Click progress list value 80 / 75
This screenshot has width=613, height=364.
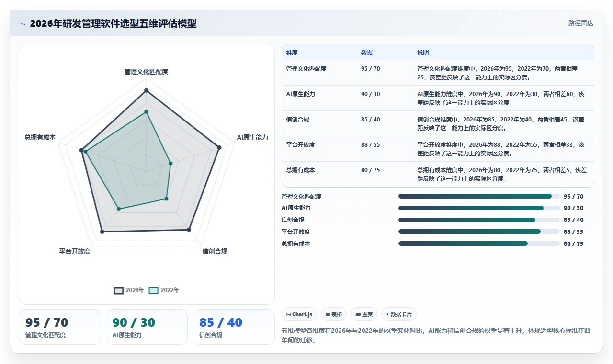(x=574, y=244)
